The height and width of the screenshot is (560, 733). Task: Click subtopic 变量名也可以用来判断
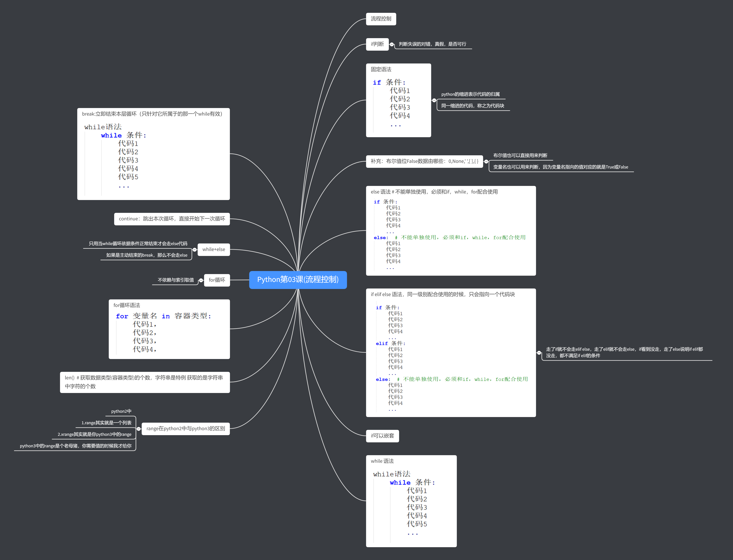(x=561, y=167)
